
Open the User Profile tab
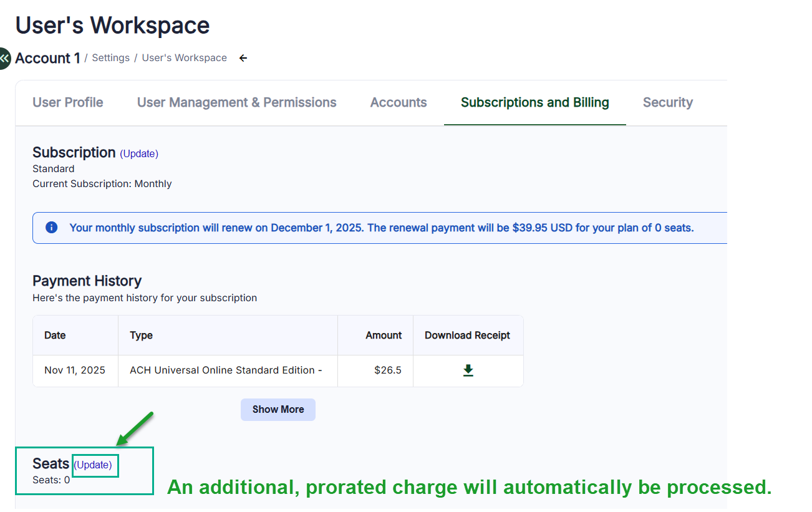pyautogui.click(x=68, y=103)
